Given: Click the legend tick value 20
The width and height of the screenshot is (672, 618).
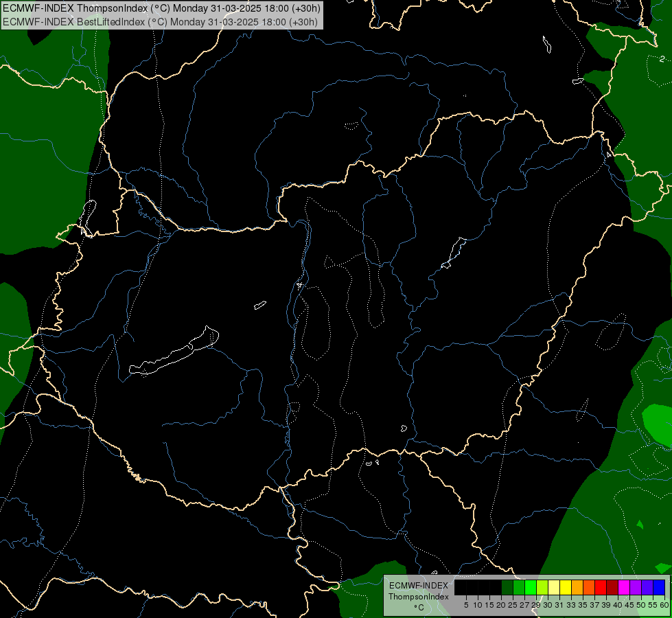Looking at the screenshot, I should (501, 605).
